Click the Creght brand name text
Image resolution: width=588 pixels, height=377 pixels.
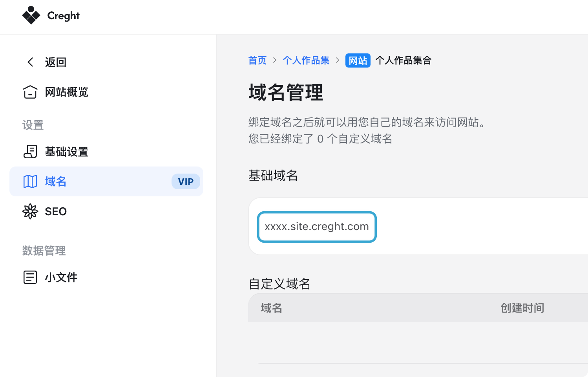(x=63, y=16)
